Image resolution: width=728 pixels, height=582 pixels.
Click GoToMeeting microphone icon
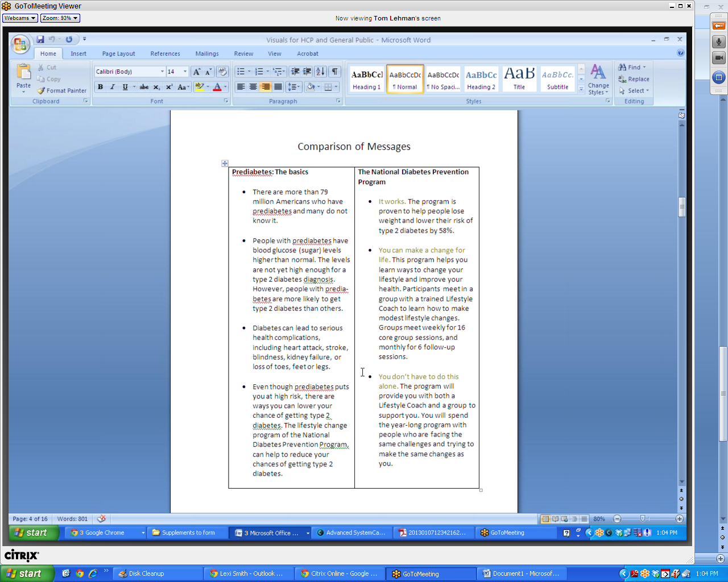coord(718,42)
